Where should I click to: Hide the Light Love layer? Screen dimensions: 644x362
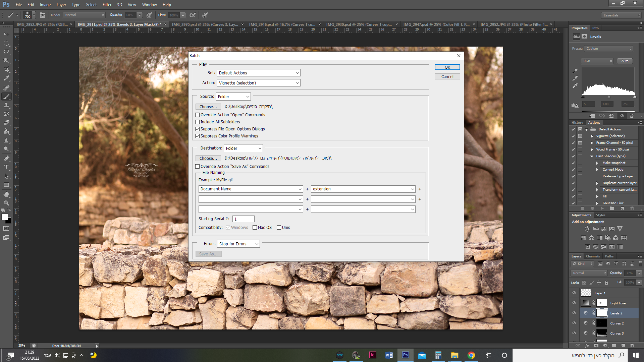574,303
